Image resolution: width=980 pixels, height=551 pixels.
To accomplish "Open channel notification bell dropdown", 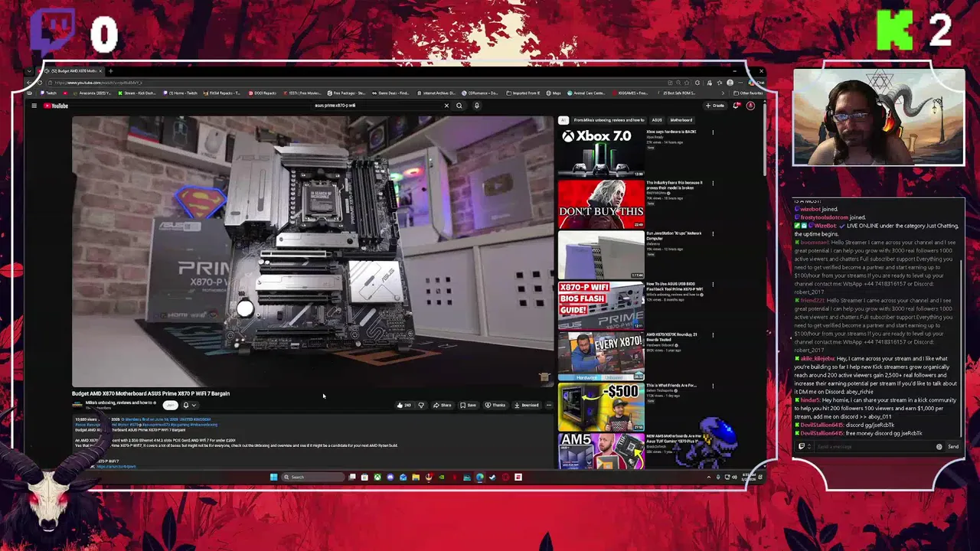I will pos(188,405).
